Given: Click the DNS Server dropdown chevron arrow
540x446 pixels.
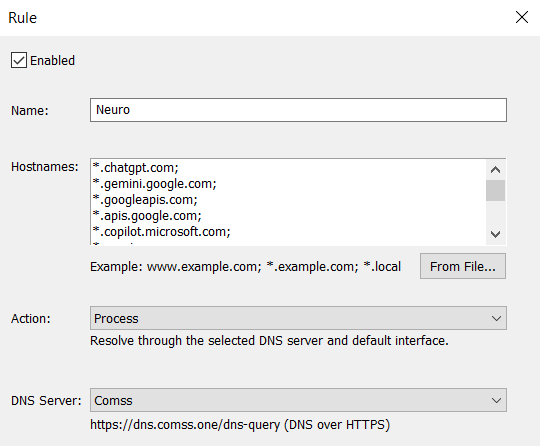Looking at the screenshot, I should pos(496,401).
